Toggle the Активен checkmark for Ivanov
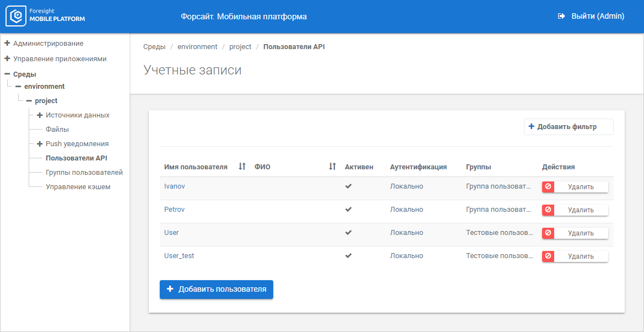Screen dimensions: 644x332 point(348,186)
